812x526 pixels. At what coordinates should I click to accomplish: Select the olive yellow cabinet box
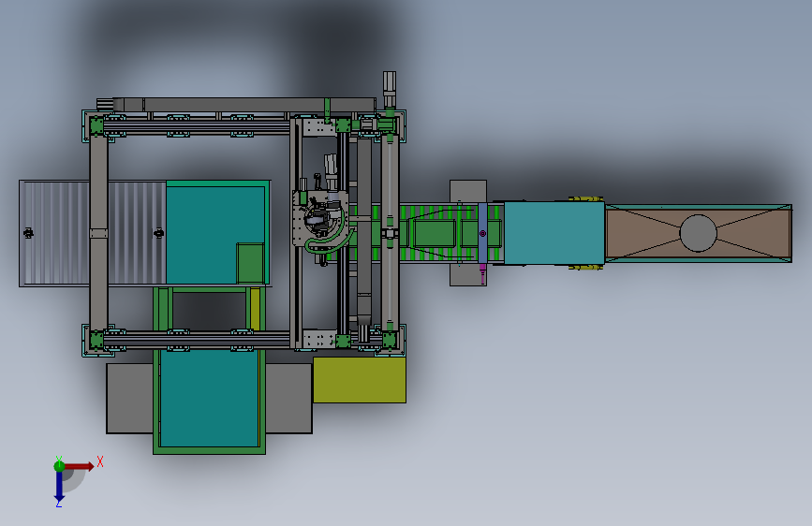coord(360,379)
